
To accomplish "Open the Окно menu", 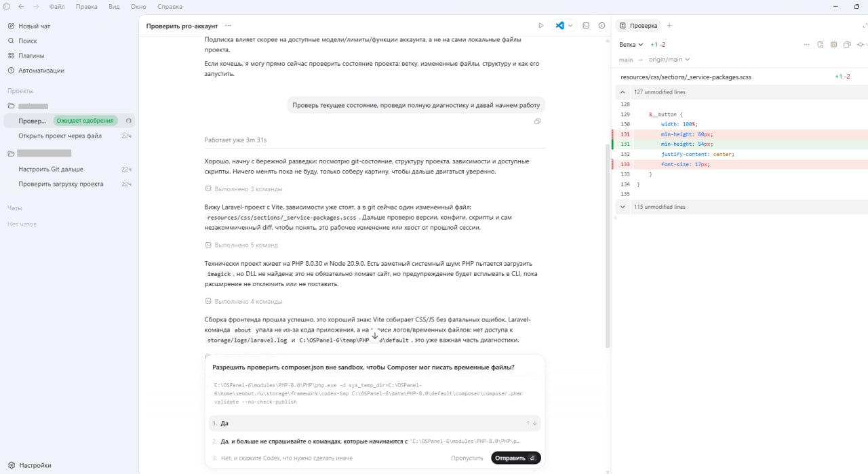I will pyautogui.click(x=138, y=6).
